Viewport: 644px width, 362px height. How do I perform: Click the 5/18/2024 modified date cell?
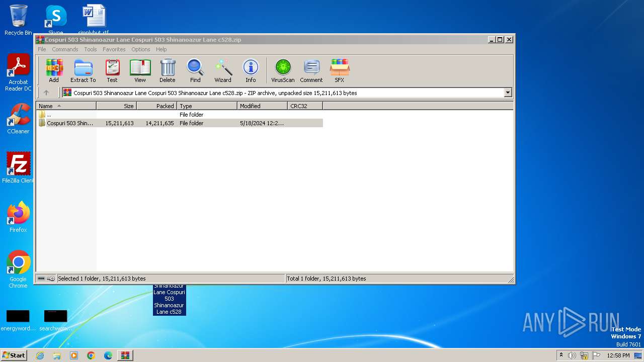pyautogui.click(x=262, y=123)
